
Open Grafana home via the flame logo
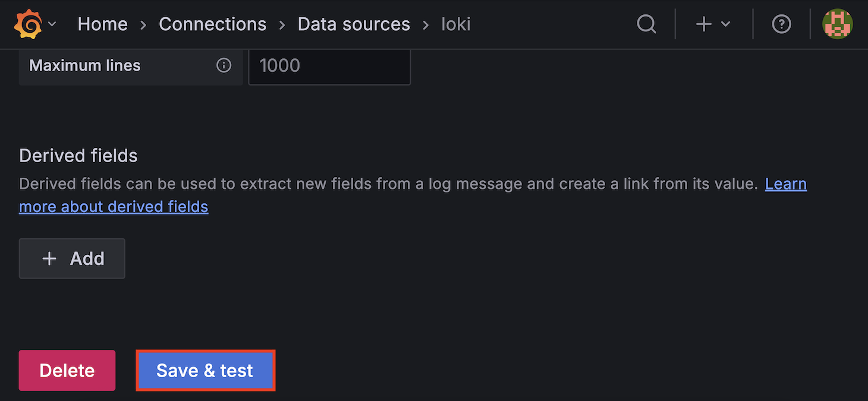click(27, 24)
